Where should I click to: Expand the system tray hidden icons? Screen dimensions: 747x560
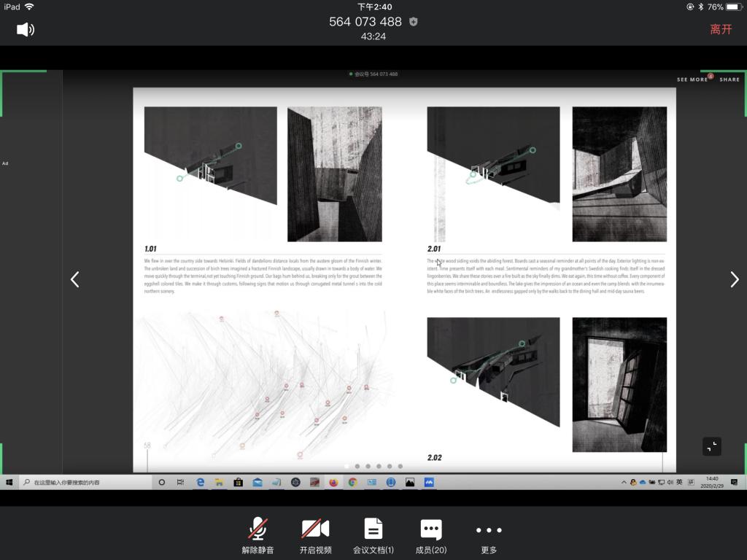tap(624, 482)
